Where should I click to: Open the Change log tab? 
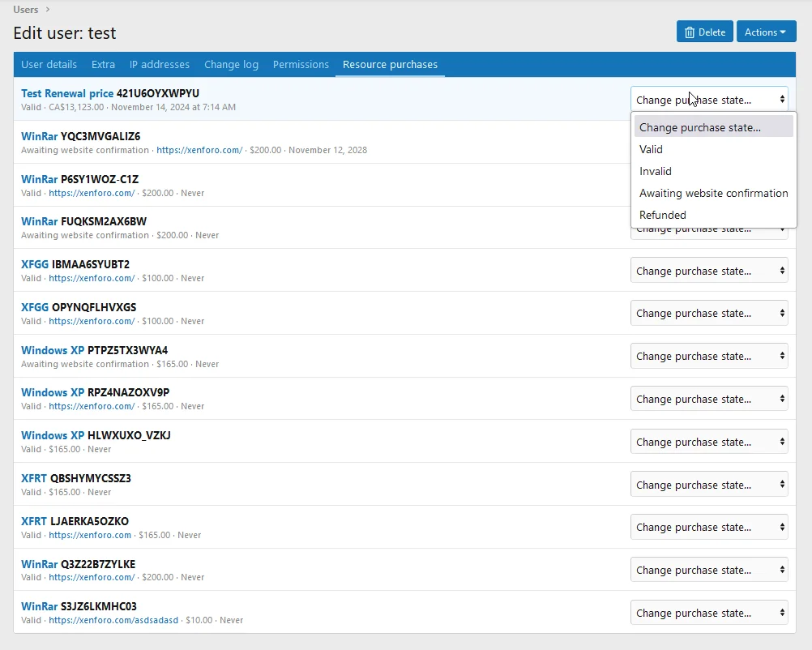tap(231, 65)
